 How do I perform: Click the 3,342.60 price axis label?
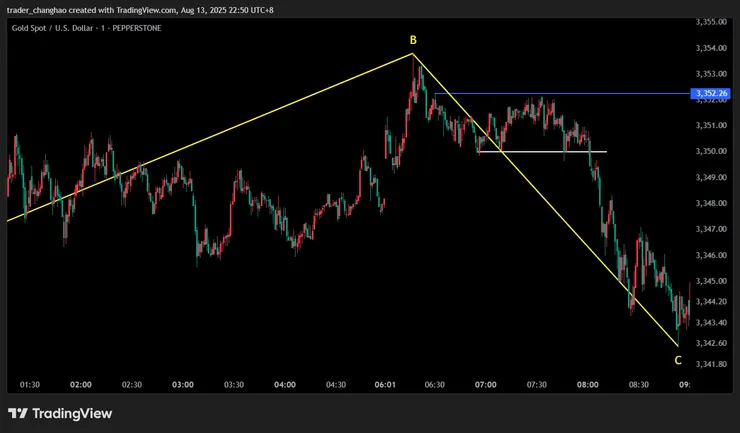click(x=711, y=343)
